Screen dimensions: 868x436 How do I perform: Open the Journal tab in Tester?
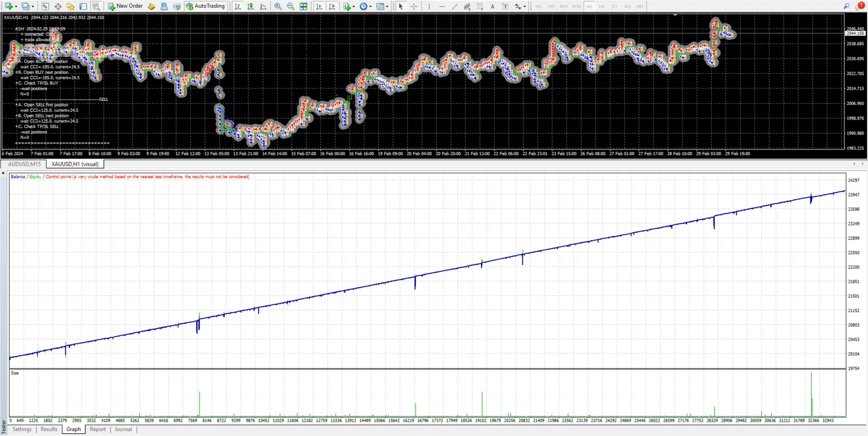pyautogui.click(x=123, y=429)
